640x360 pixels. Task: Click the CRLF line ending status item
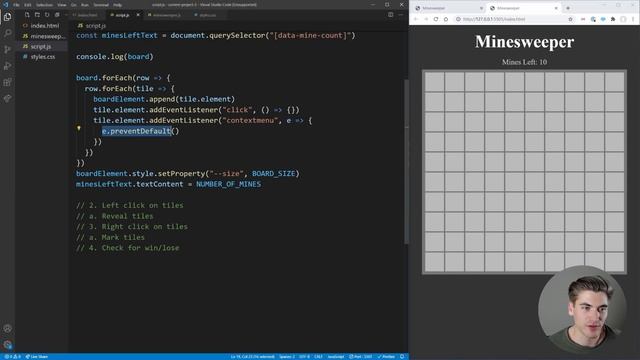318,357
